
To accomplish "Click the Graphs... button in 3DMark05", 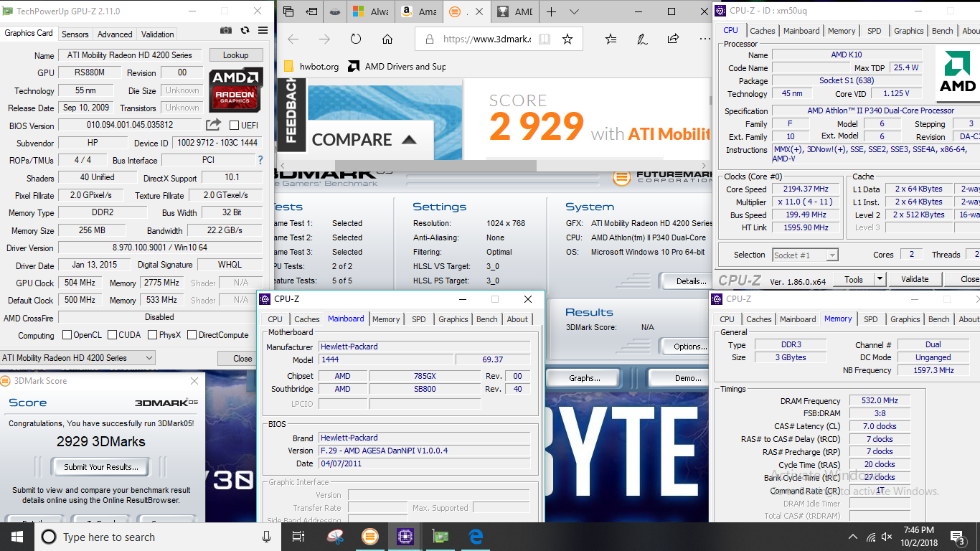I will [x=585, y=378].
